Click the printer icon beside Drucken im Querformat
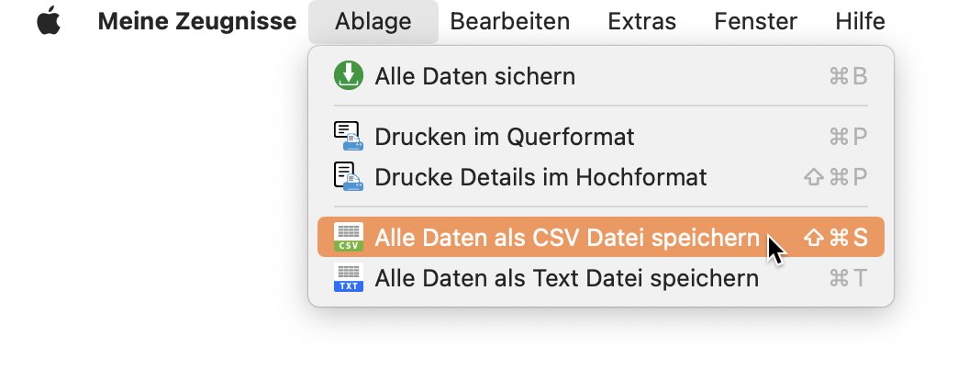Viewport: 980px width, 380px height. coord(349,136)
